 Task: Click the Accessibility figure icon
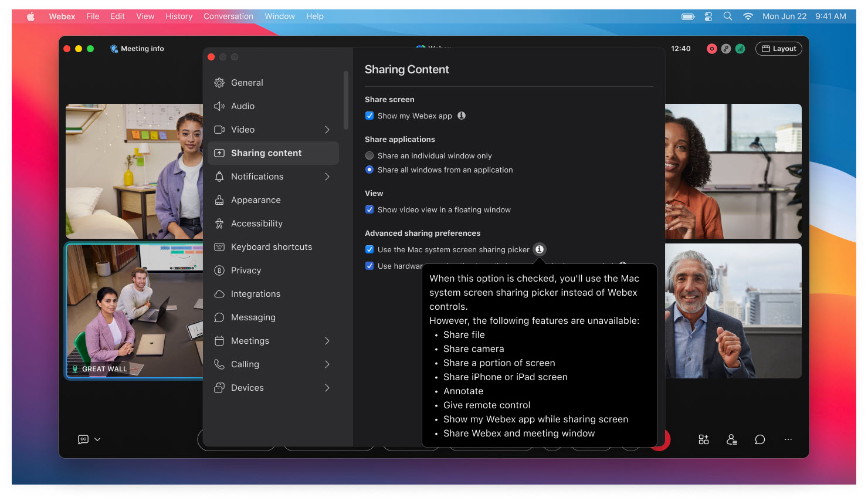pyautogui.click(x=219, y=224)
